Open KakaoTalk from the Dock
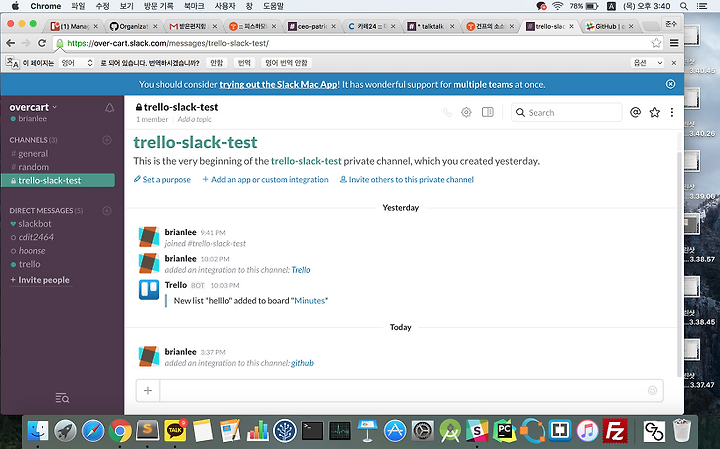 point(175,431)
